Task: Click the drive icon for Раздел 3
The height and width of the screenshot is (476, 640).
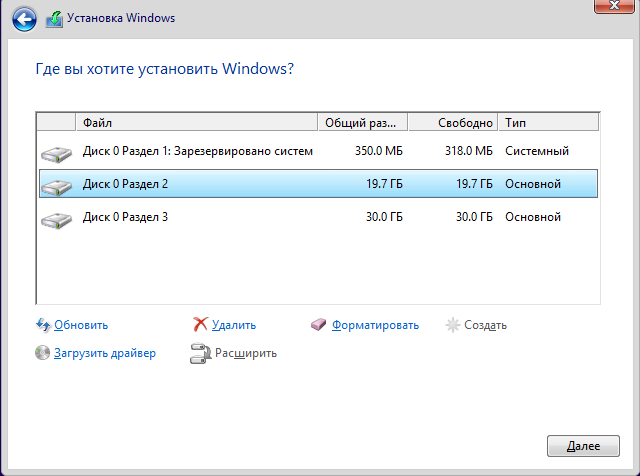Action: tap(56, 218)
